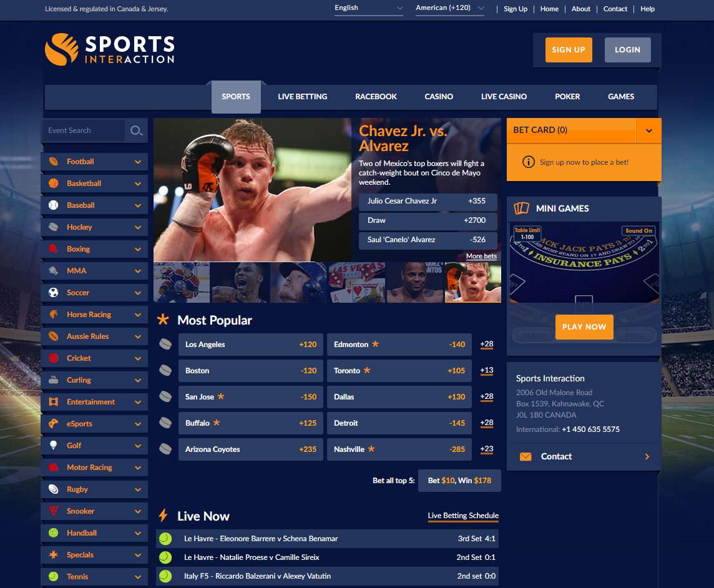Image resolution: width=714 pixels, height=588 pixels.
Task: Click the Handball icon
Action: tap(53, 533)
